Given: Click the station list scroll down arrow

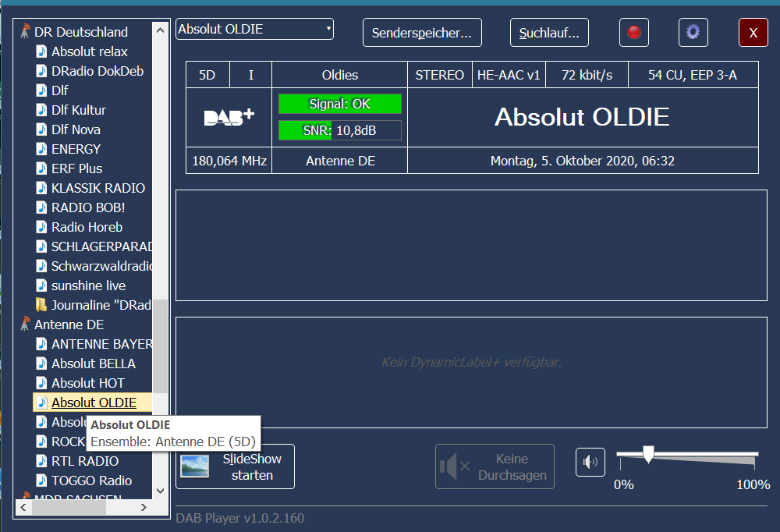Looking at the screenshot, I should click(x=161, y=491).
